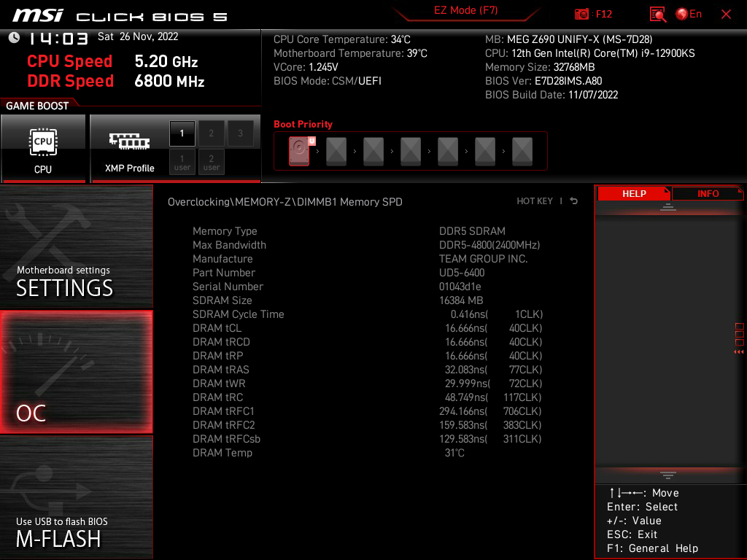Take a screenshot with F12 camera icon
This screenshot has width=747, height=560.
(581, 15)
